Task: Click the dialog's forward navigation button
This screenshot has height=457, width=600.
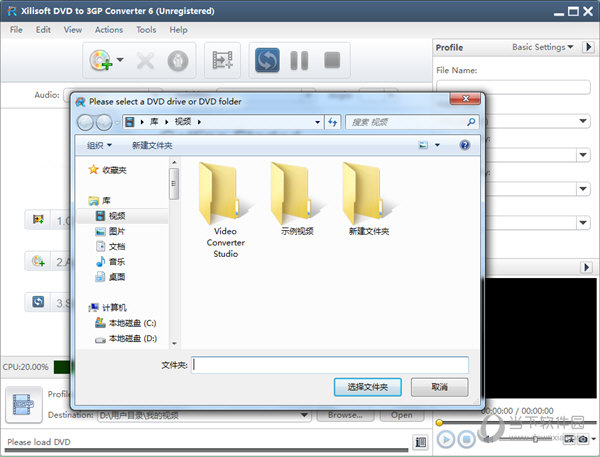Action: click(x=104, y=122)
